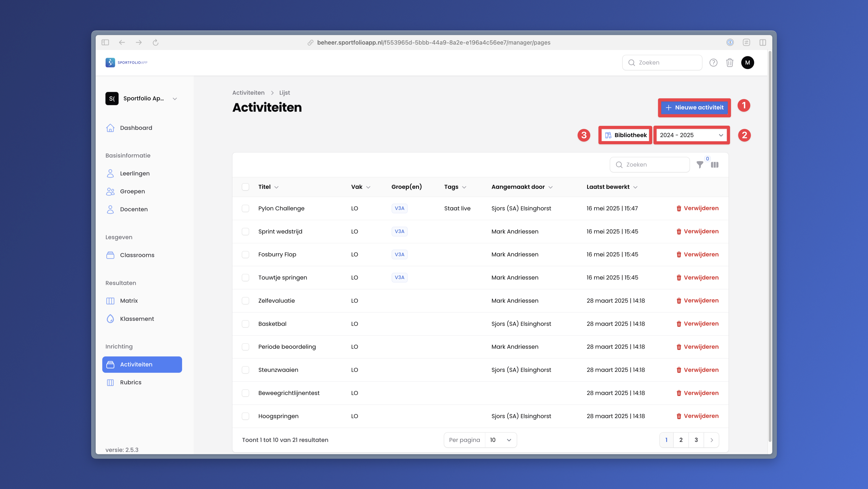868x489 pixels.
Task: Go forward in browser
Action: 139,42
